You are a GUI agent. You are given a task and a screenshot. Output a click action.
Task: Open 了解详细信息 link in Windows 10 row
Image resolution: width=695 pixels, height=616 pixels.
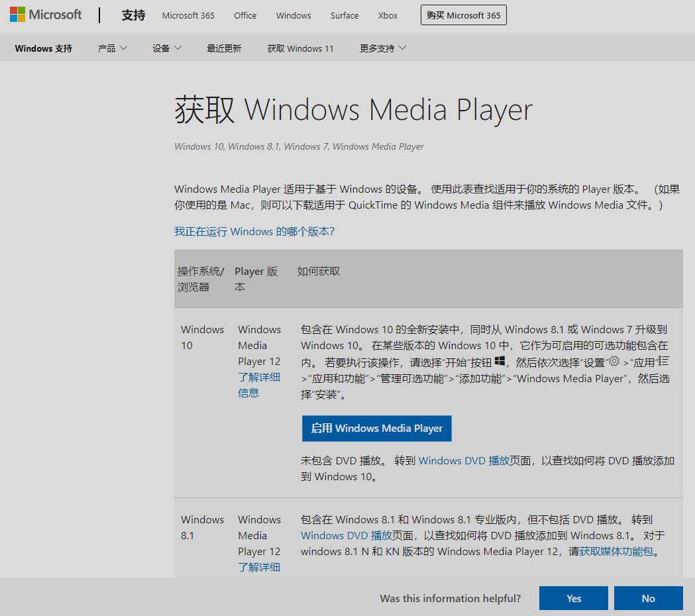point(259,385)
